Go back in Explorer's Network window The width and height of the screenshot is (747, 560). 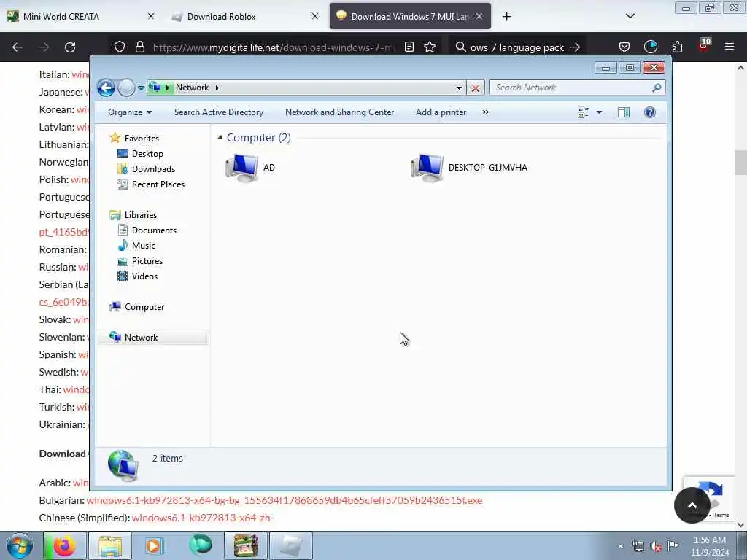click(106, 87)
